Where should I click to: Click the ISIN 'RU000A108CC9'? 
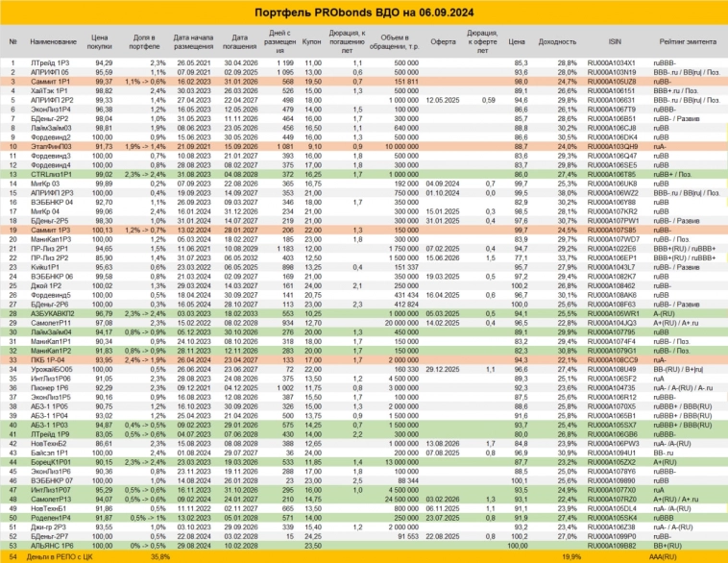[x=613, y=360]
